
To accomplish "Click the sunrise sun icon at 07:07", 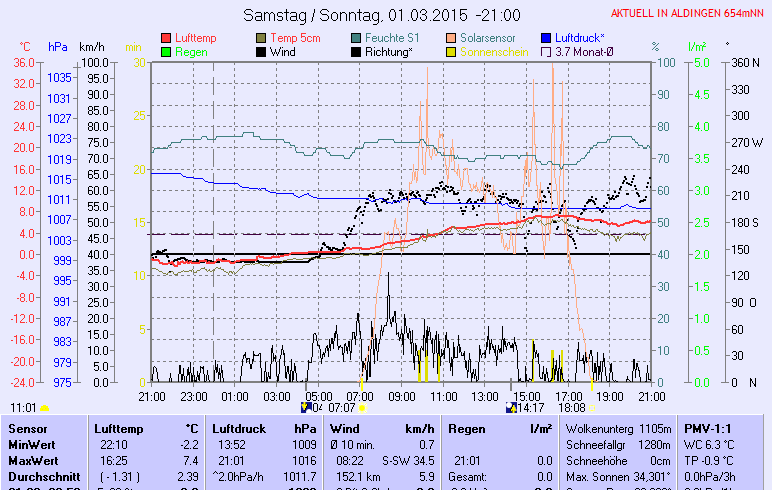I will [x=362, y=408].
